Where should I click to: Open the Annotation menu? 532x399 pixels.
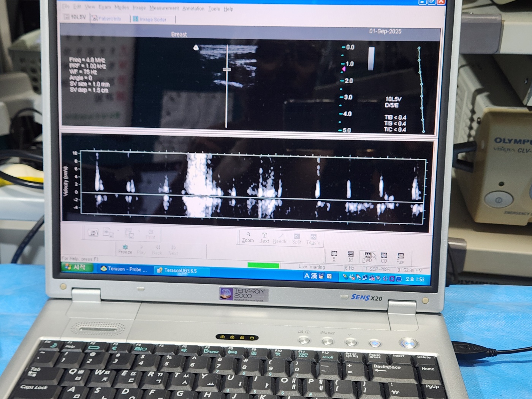point(193,8)
